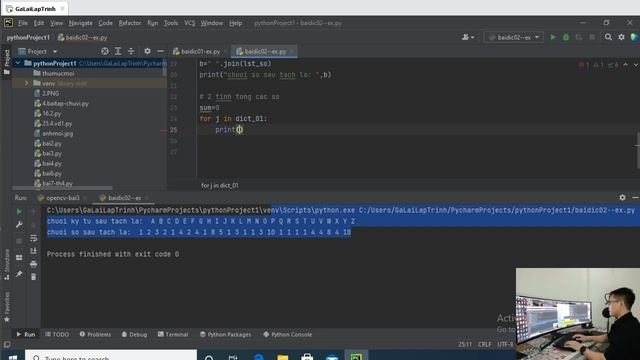This screenshot has height=360, width=640.
Task: Open the Terminal tool window
Action: point(173,334)
